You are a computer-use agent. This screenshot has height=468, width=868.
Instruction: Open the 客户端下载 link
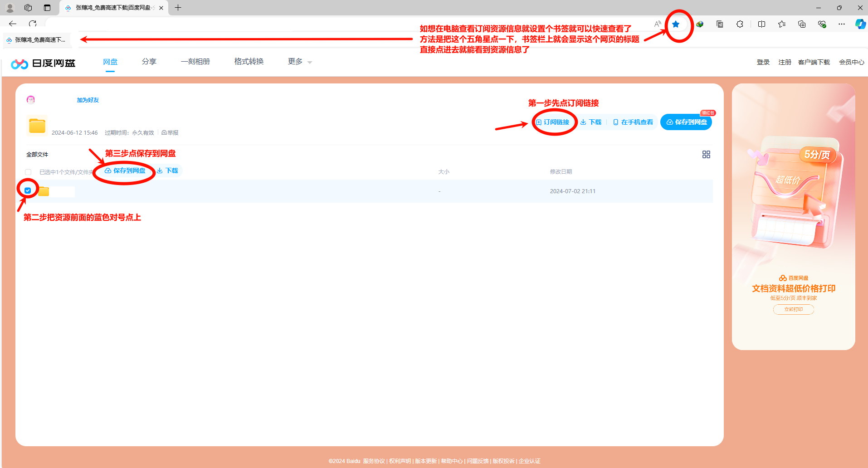coord(814,62)
